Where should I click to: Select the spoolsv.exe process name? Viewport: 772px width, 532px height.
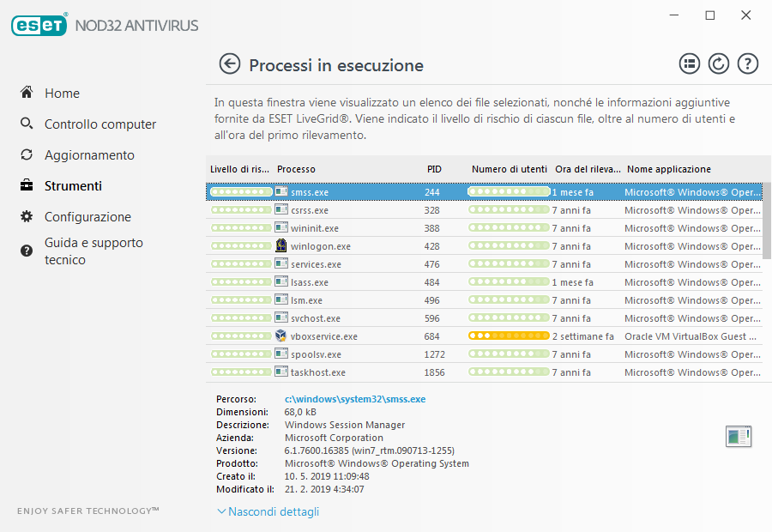click(316, 354)
